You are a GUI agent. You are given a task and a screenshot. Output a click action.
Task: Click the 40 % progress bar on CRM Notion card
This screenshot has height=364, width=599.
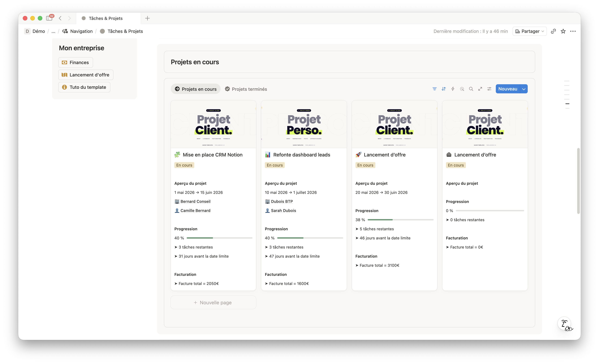click(220, 238)
